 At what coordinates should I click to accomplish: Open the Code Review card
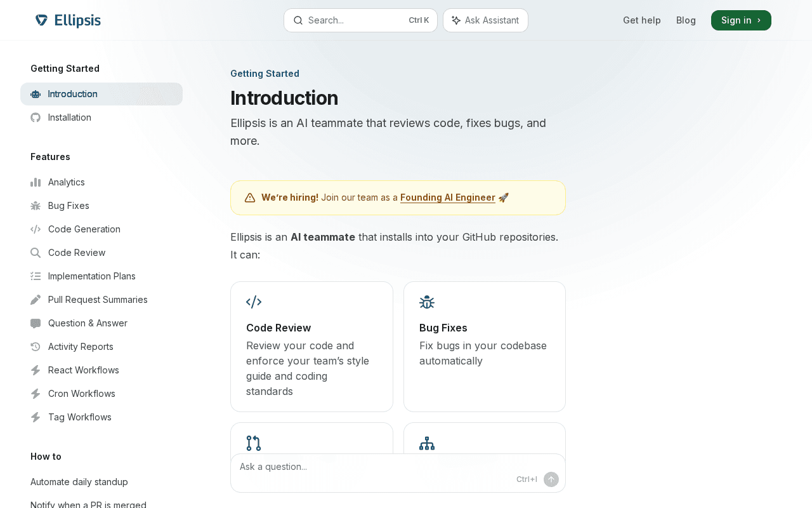pos(311,347)
